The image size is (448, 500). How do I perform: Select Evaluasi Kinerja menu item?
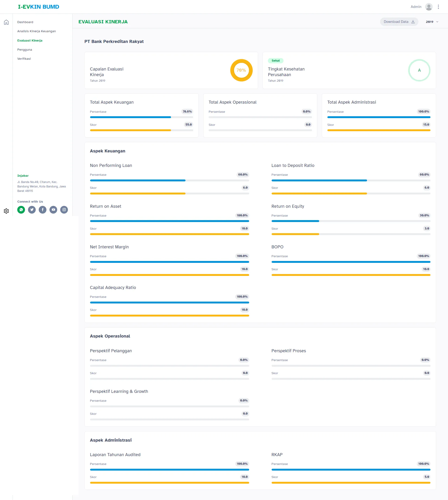tap(30, 40)
